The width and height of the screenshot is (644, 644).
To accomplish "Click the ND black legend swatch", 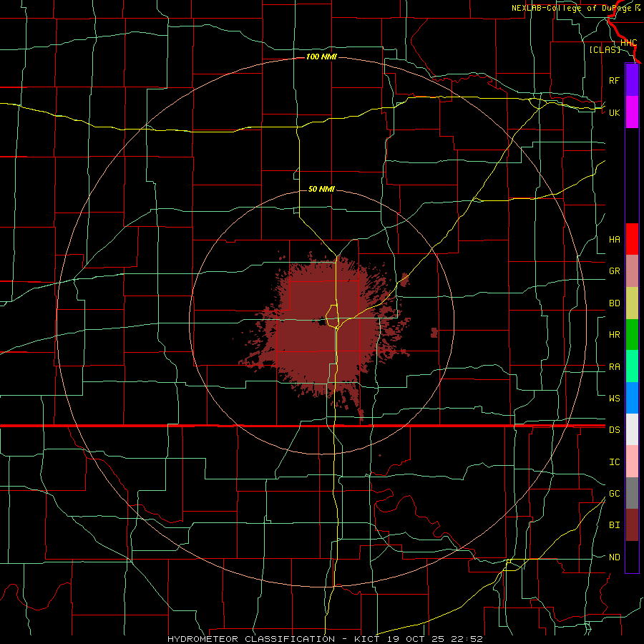I will (x=632, y=557).
